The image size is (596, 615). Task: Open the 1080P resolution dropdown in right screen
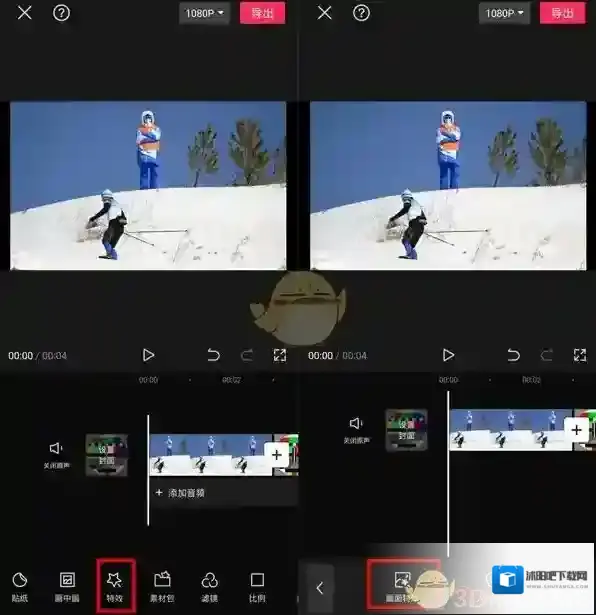point(504,13)
